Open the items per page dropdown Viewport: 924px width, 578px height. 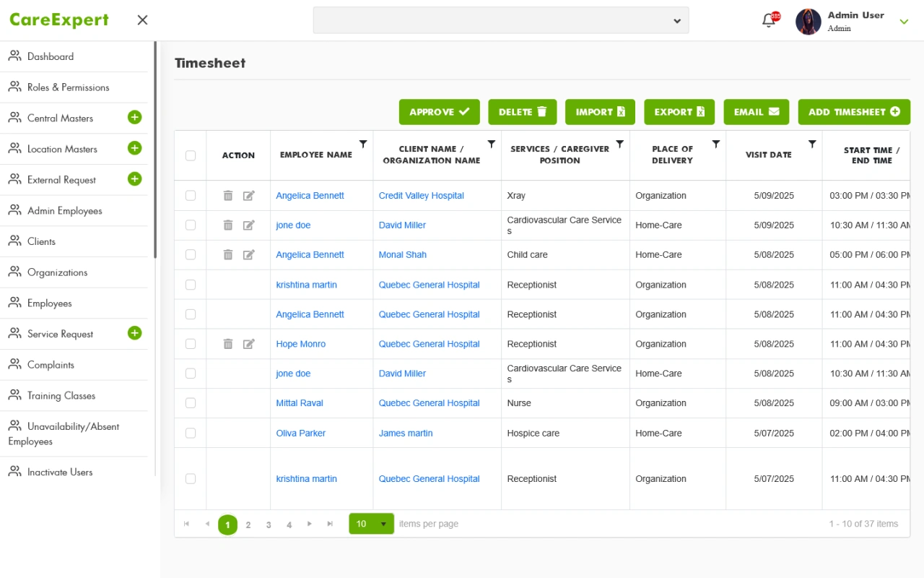(x=383, y=524)
